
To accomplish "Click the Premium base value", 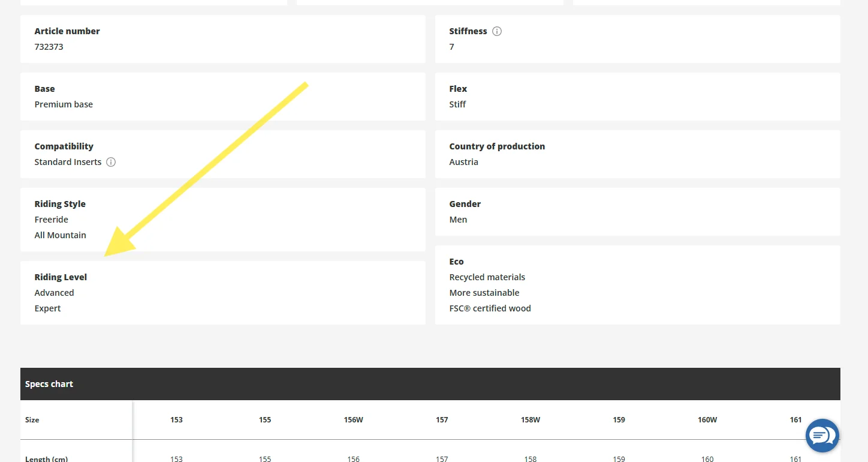I will point(64,104).
